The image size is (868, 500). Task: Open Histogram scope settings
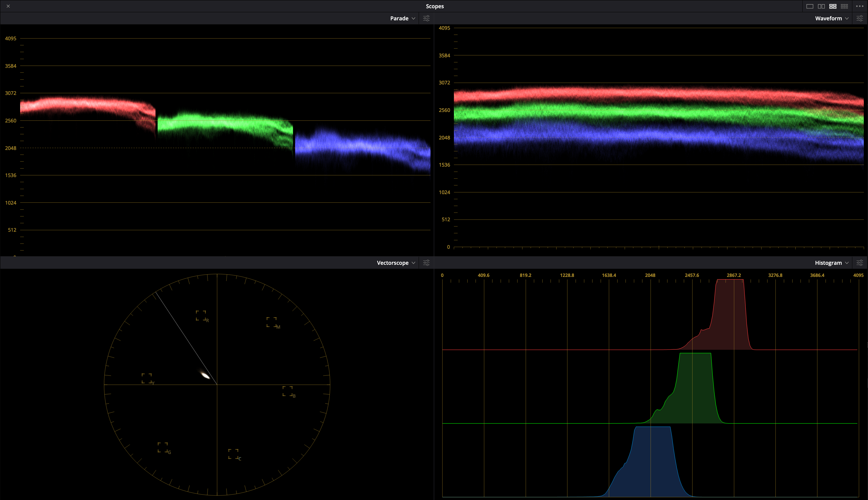point(859,263)
